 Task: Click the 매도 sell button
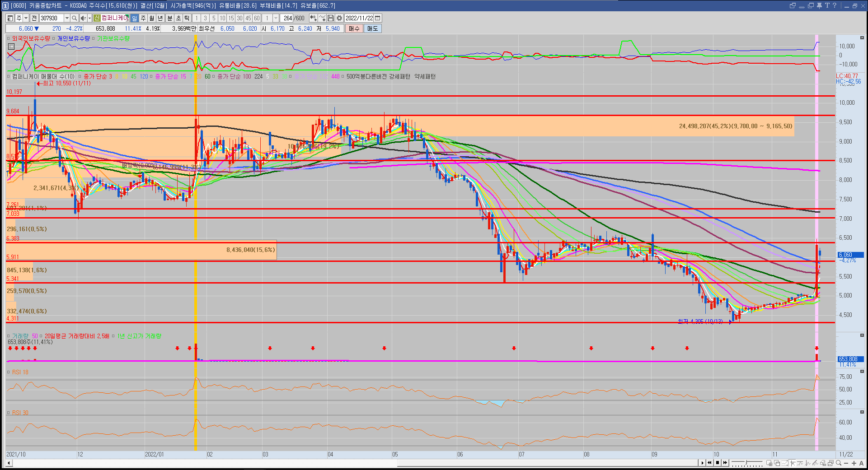pyautogui.click(x=372, y=28)
